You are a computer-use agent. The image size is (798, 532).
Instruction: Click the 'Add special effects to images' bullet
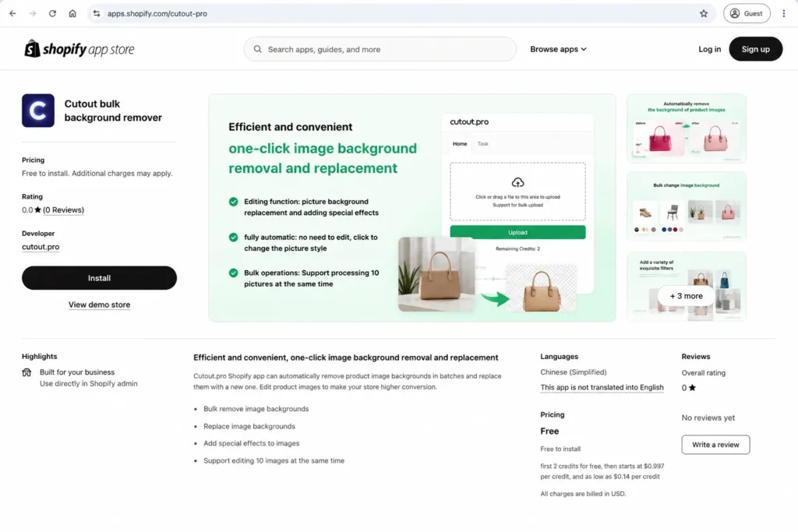[x=252, y=443]
